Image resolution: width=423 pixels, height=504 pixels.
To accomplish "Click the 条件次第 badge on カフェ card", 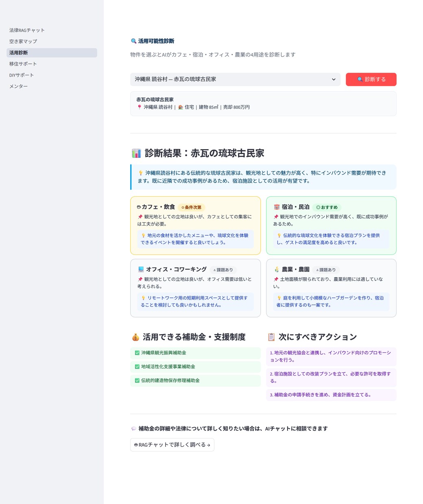I will pyautogui.click(x=191, y=207).
